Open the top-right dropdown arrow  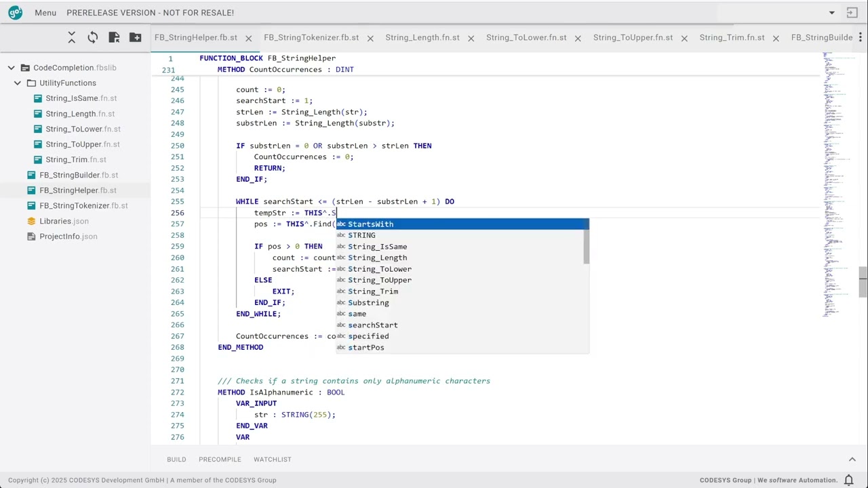[x=832, y=13]
